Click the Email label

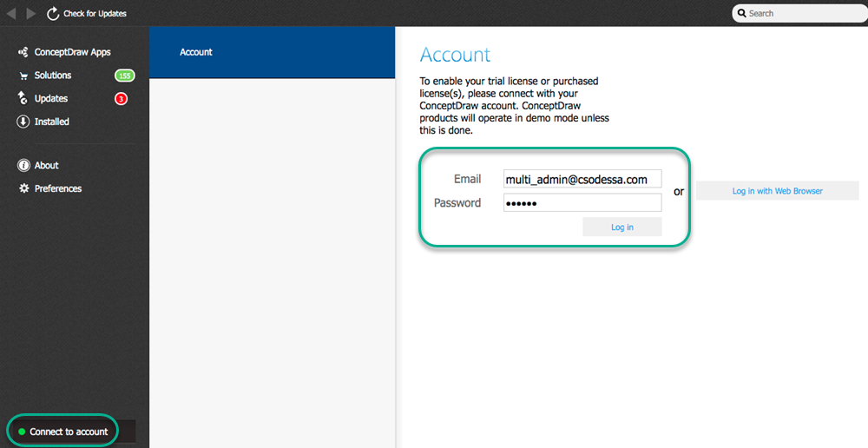point(467,179)
